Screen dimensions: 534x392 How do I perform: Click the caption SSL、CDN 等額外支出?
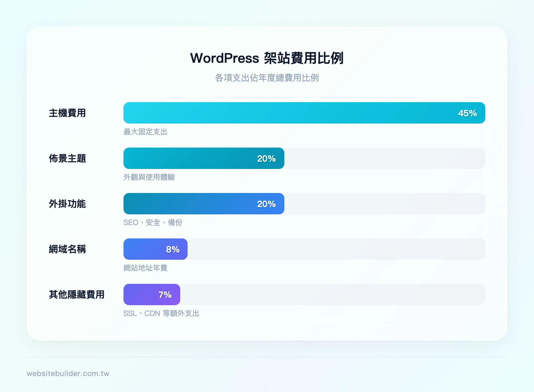(162, 314)
